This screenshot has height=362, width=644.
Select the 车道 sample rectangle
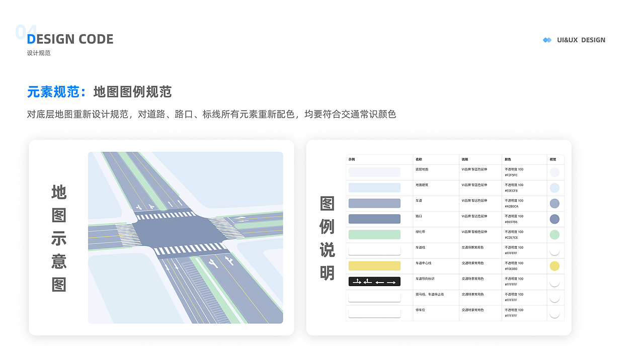[374, 203]
